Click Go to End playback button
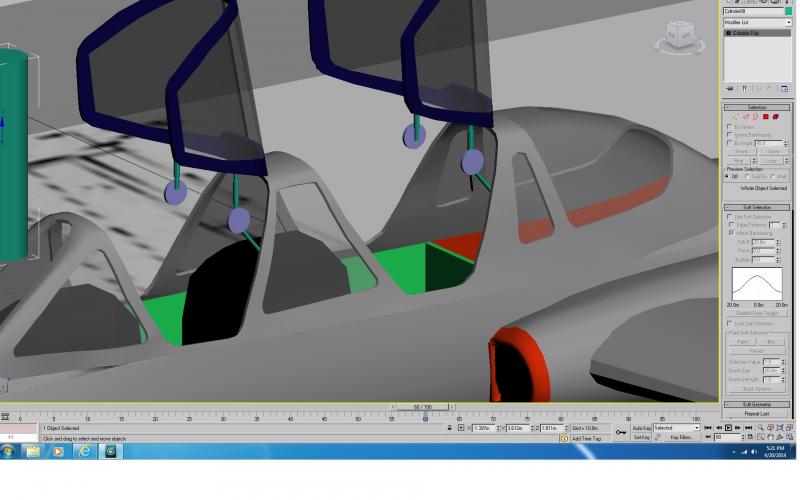 748,428
